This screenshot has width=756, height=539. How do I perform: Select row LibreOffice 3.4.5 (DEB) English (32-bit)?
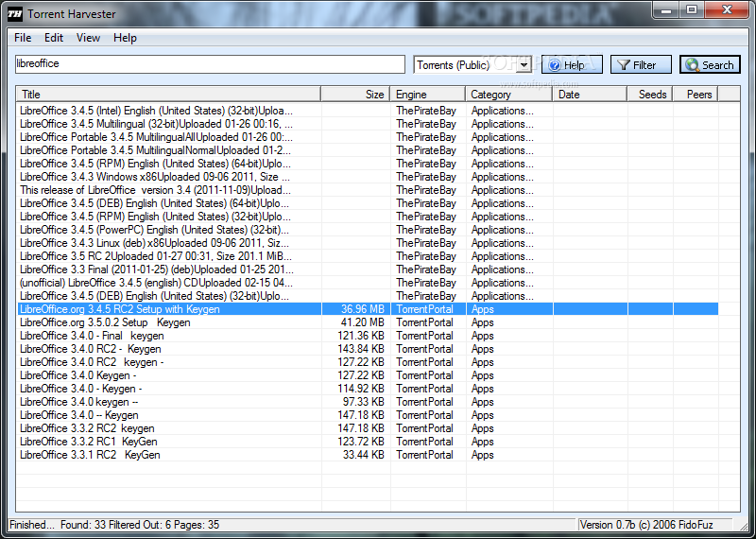pyautogui.click(x=368, y=296)
